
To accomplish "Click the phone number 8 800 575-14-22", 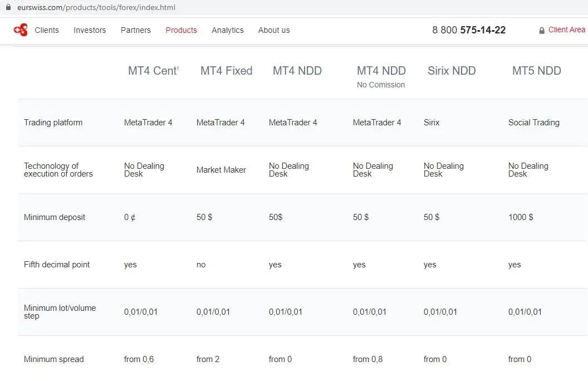I will click(x=469, y=30).
